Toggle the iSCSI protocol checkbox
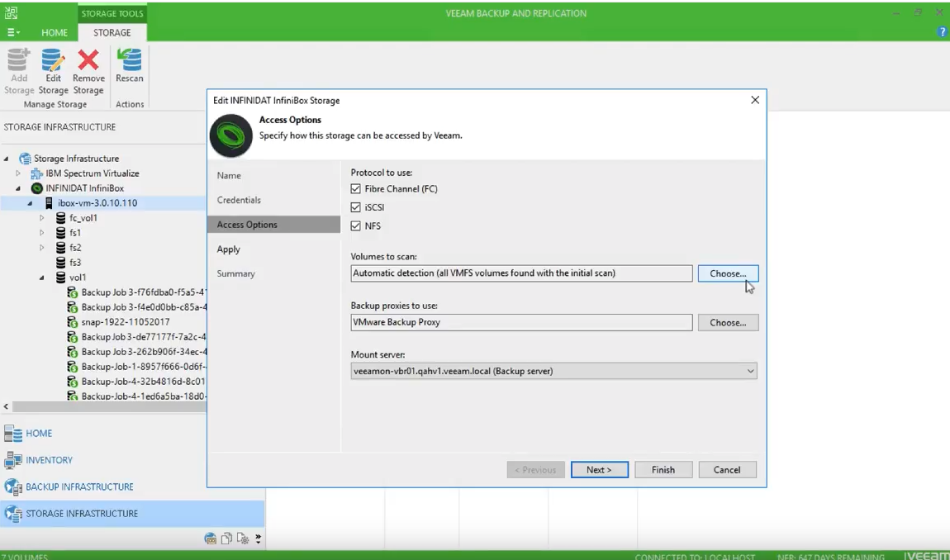 pos(356,207)
